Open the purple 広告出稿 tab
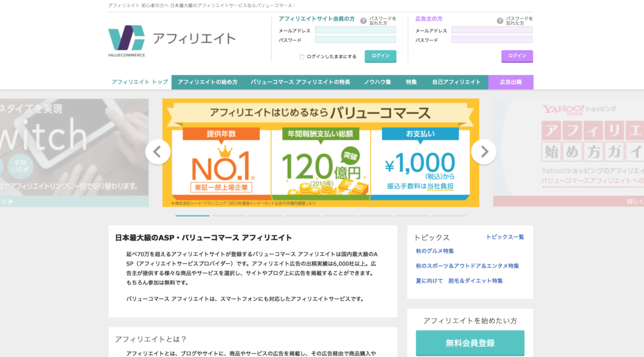 (x=511, y=82)
